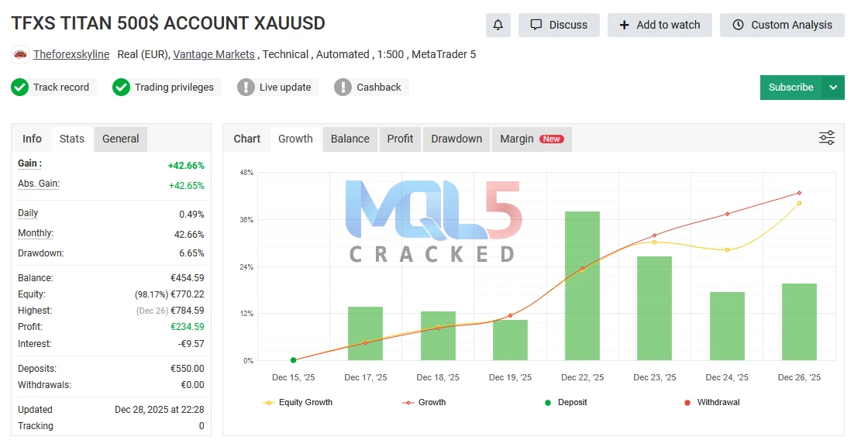Click the bell notification icon
Viewport: 868px width, 440px height.
498,25
